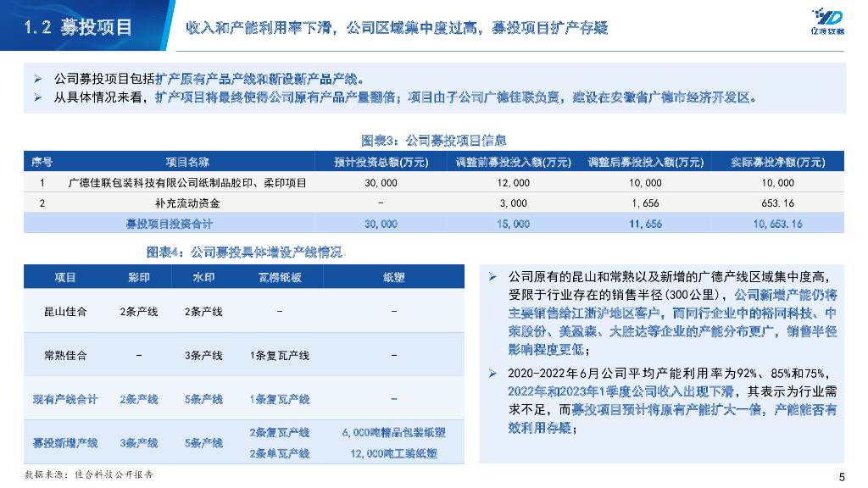Select the source note '数据来源：佳合科技公开报告'
The image size is (868, 488).
coord(89,474)
